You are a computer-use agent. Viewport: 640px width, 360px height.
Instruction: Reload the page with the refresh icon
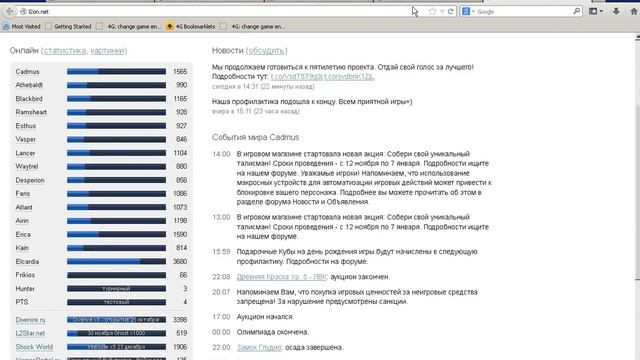(x=451, y=12)
